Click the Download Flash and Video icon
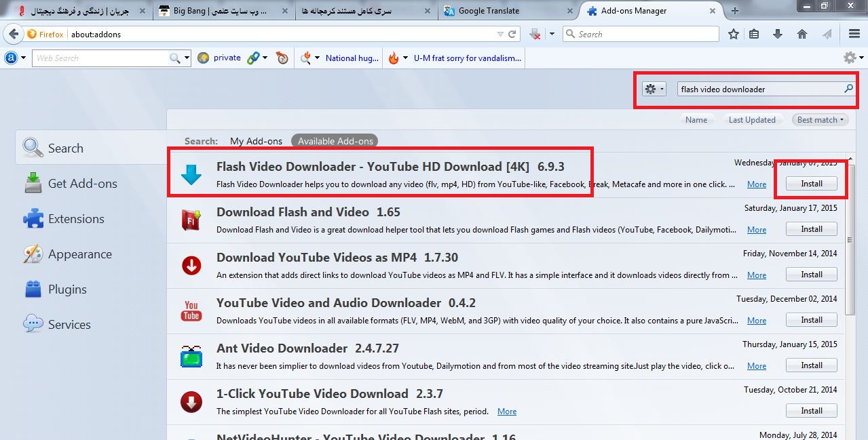The image size is (868, 440). pos(191,220)
